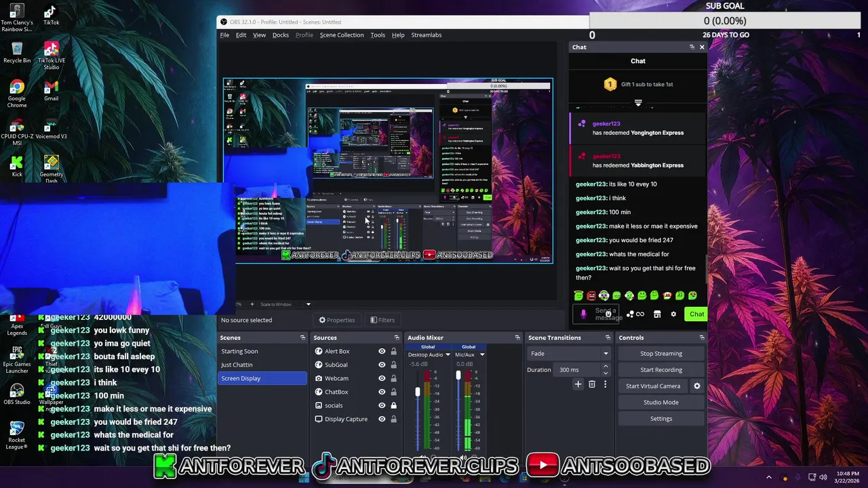Undock the Scenes panel

pyautogui.click(x=302, y=338)
